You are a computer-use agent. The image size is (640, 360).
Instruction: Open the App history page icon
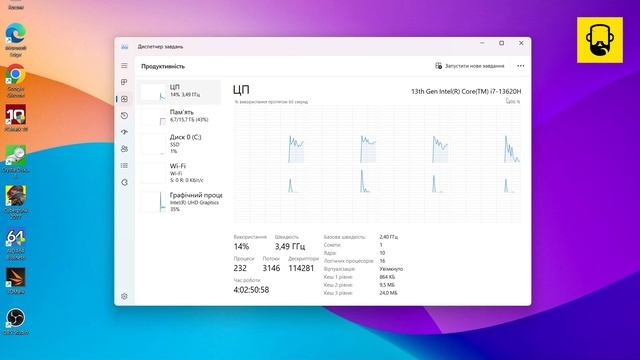point(124,116)
